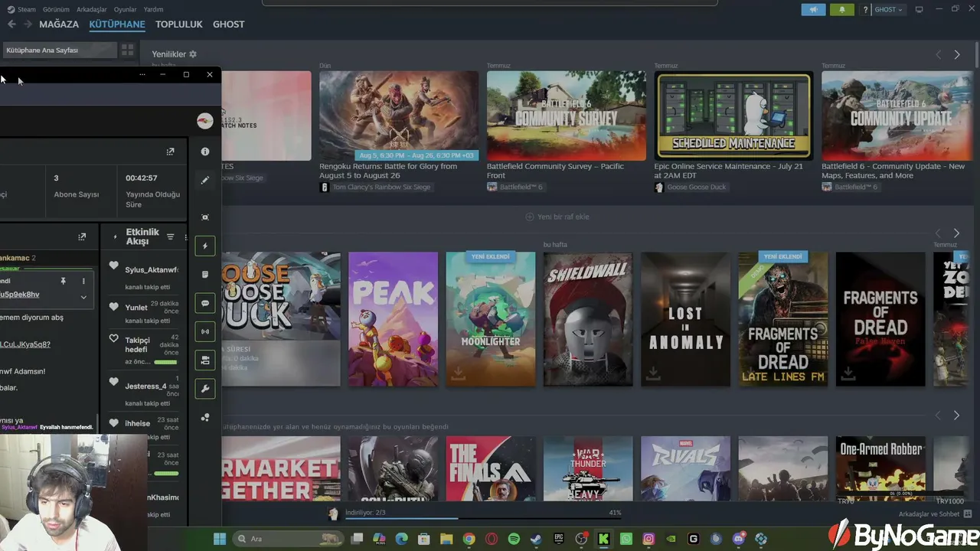This screenshot has height=551, width=980.
Task: Go forward using Steam's forward arrow
Action: (28, 24)
